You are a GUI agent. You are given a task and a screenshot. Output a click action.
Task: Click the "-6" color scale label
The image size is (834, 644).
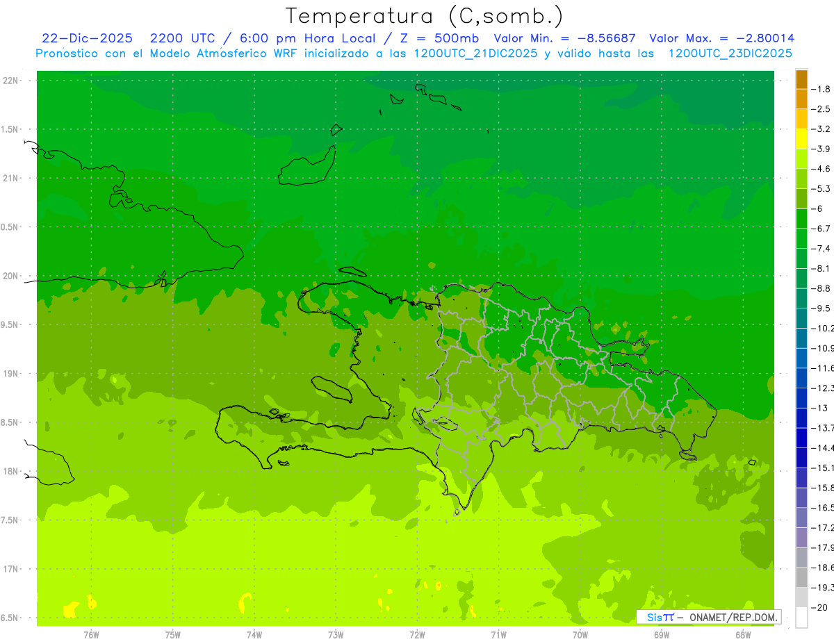tap(818, 208)
